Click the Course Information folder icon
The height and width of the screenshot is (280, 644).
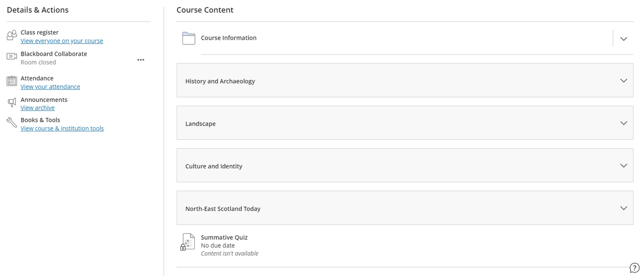point(188,38)
